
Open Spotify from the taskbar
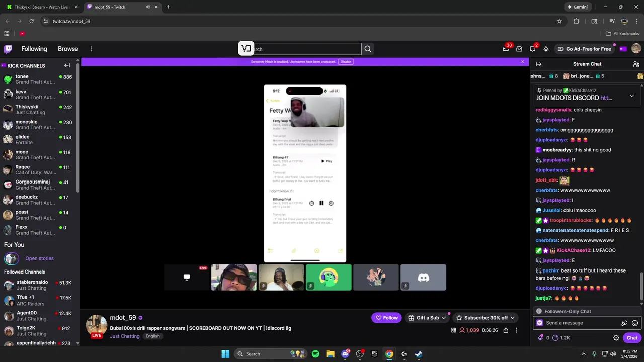click(x=315, y=354)
